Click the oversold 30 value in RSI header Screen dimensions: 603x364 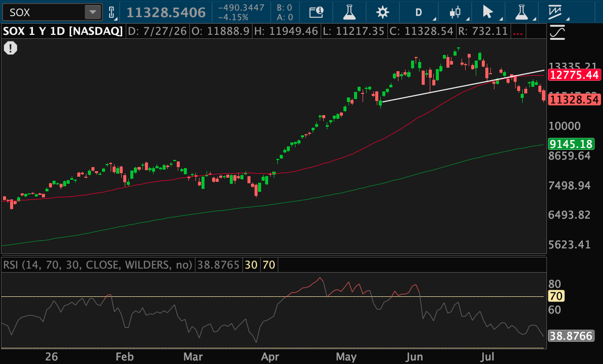(x=251, y=265)
